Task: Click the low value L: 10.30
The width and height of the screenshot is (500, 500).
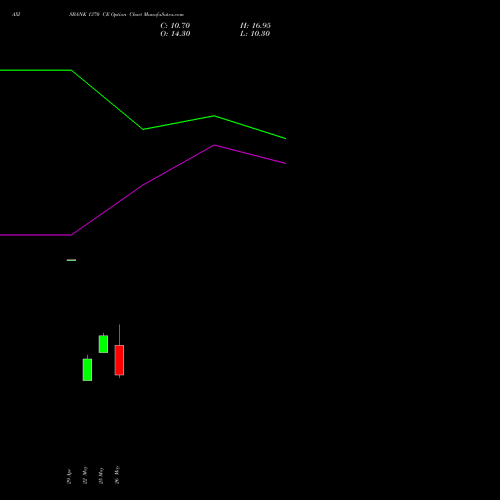Action: (x=255, y=34)
